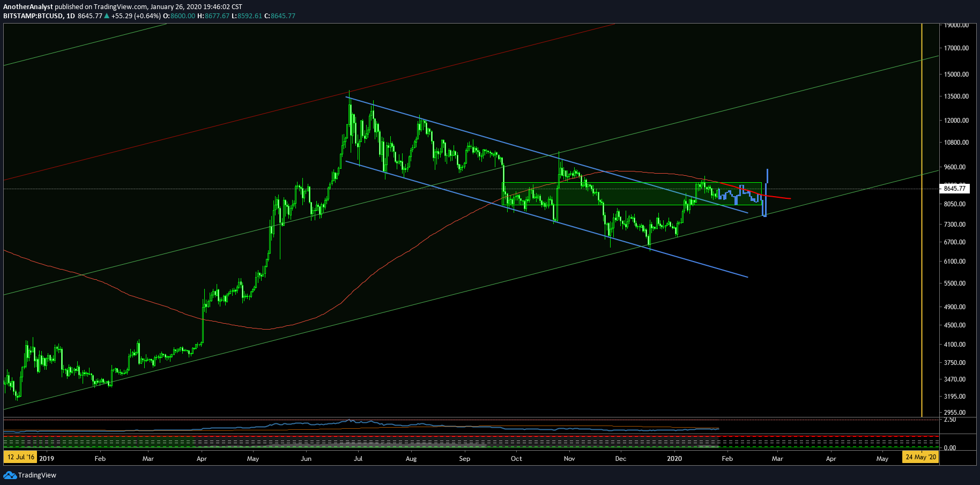Click the TradingView logo icon
The height and width of the screenshot is (485, 980).
(10, 475)
